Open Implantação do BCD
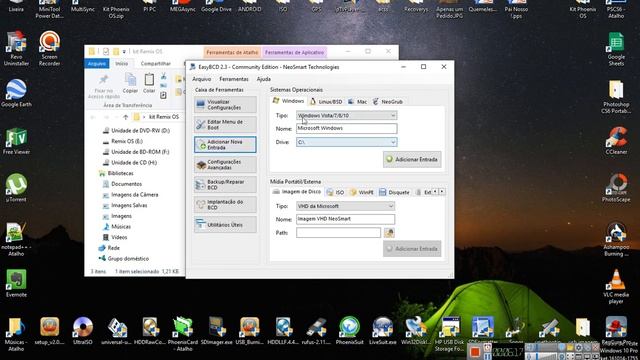Screen dimensions: 640x360 point(225,204)
